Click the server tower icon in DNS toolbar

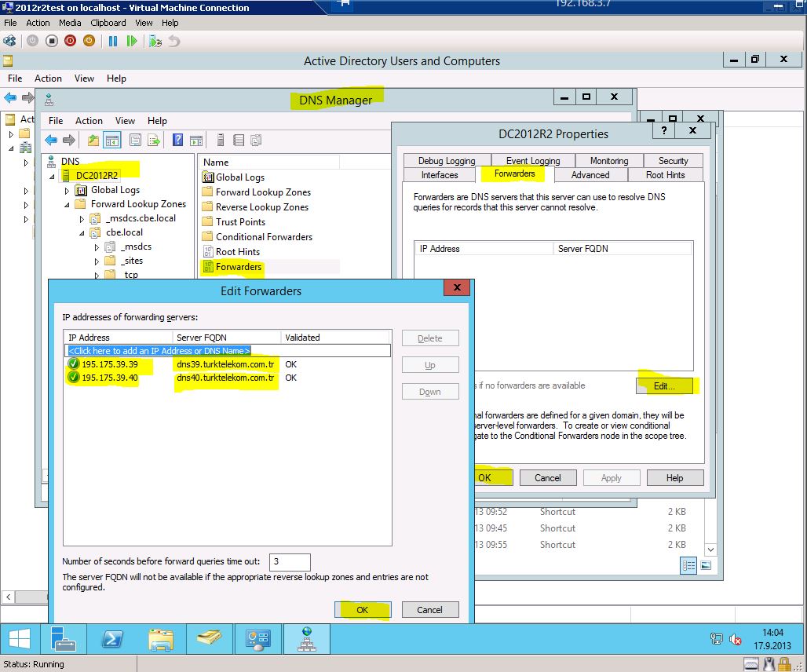(221, 140)
